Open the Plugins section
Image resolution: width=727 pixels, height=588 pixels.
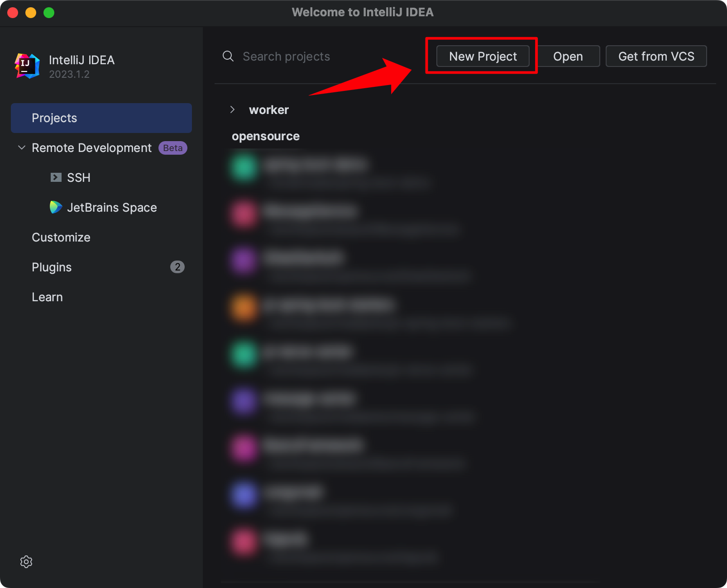point(52,267)
